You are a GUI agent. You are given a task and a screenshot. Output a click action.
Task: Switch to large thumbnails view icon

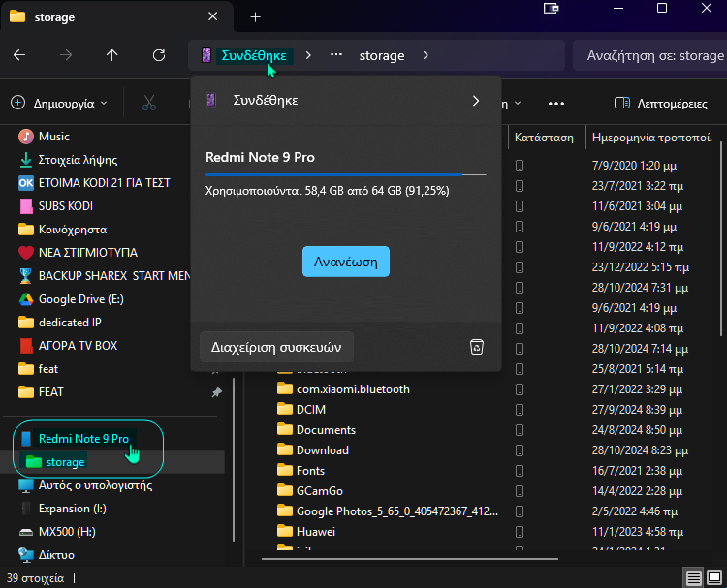click(714, 577)
